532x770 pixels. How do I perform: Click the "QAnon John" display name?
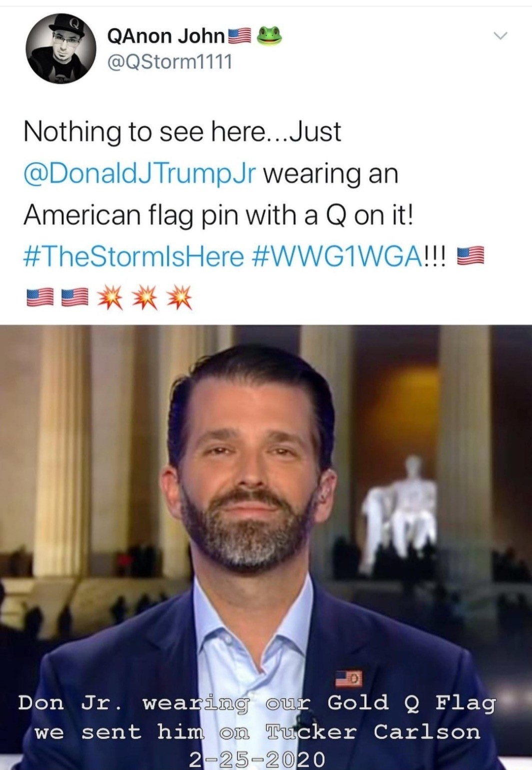[166, 36]
